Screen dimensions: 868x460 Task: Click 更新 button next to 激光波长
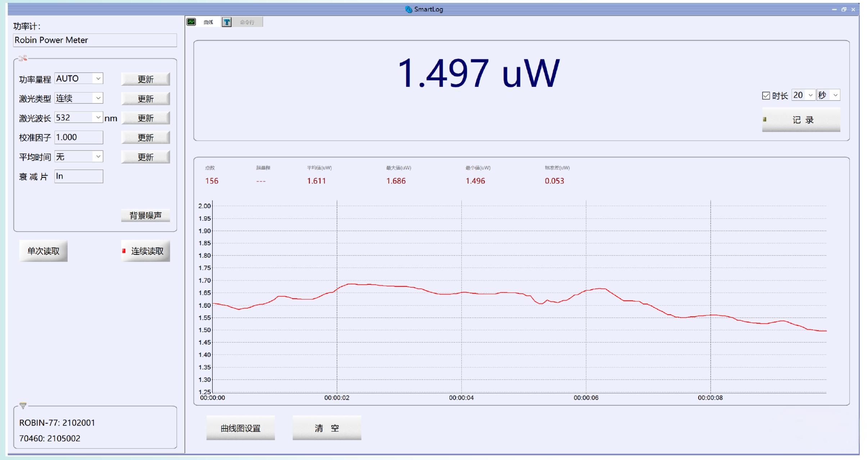point(145,118)
